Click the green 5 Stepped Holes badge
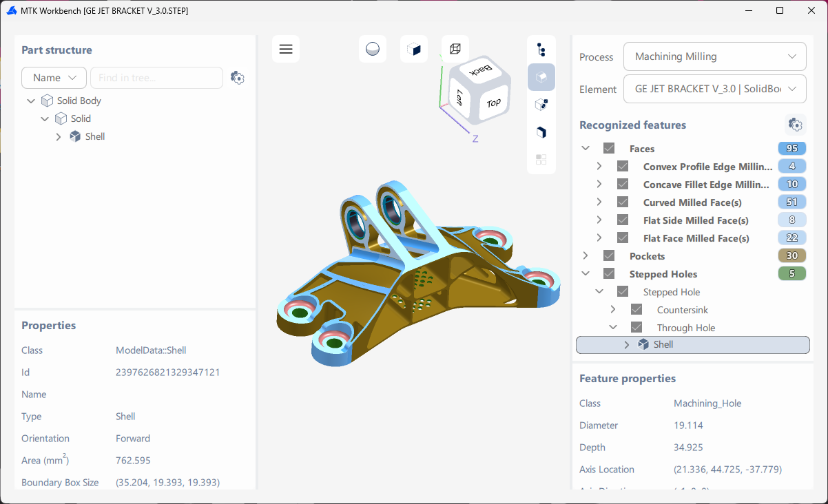Image resolution: width=828 pixels, height=504 pixels. click(x=792, y=274)
